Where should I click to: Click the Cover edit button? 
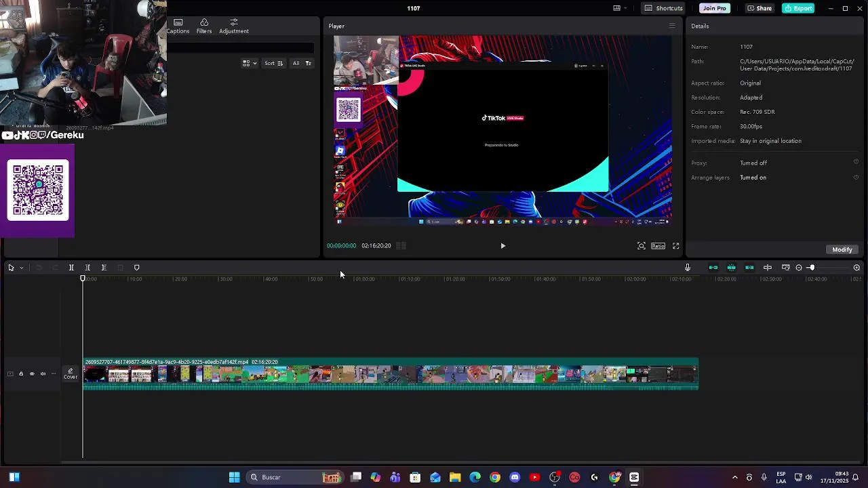click(71, 374)
